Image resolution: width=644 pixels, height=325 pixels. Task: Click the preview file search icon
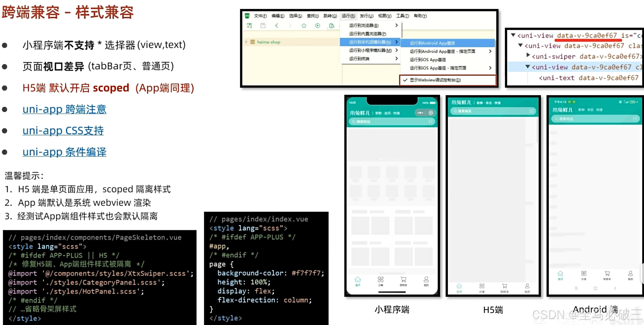pyautogui.click(x=332, y=26)
